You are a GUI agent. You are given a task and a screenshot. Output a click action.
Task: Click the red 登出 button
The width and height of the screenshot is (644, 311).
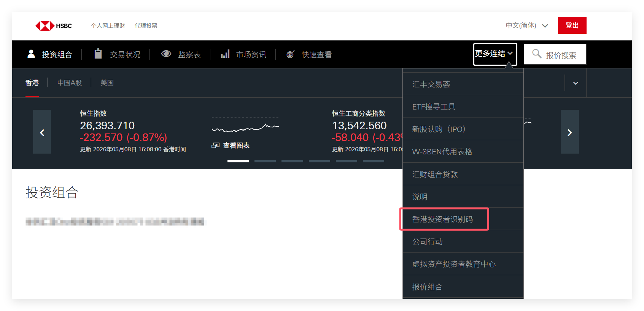click(572, 25)
